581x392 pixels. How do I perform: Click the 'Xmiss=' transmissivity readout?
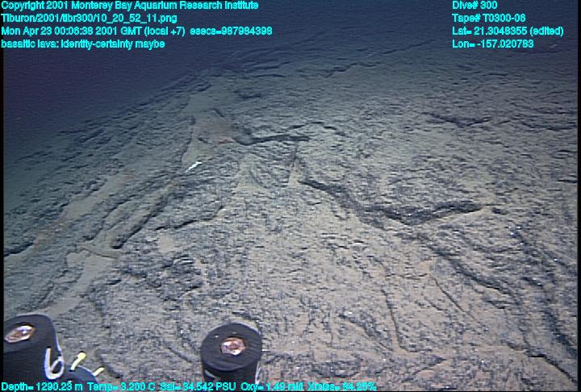pos(342,386)
